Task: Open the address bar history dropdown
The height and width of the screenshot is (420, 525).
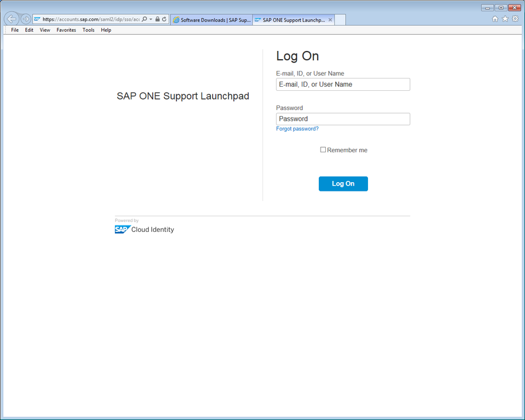Action: pyautogui.click(x=151, y=19)
